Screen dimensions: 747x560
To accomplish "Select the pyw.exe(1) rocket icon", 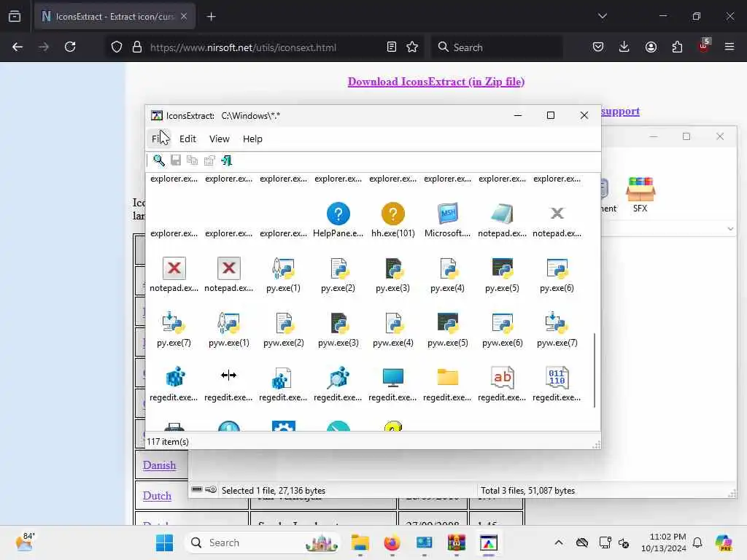I will (x=228, y=323).
